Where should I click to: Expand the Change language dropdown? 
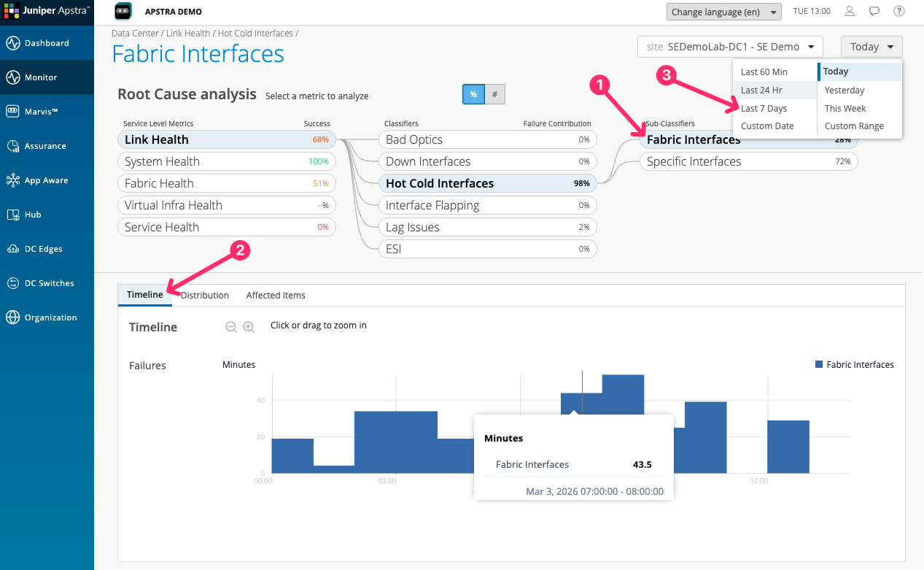pyautogui.click(x=723, y=11)
